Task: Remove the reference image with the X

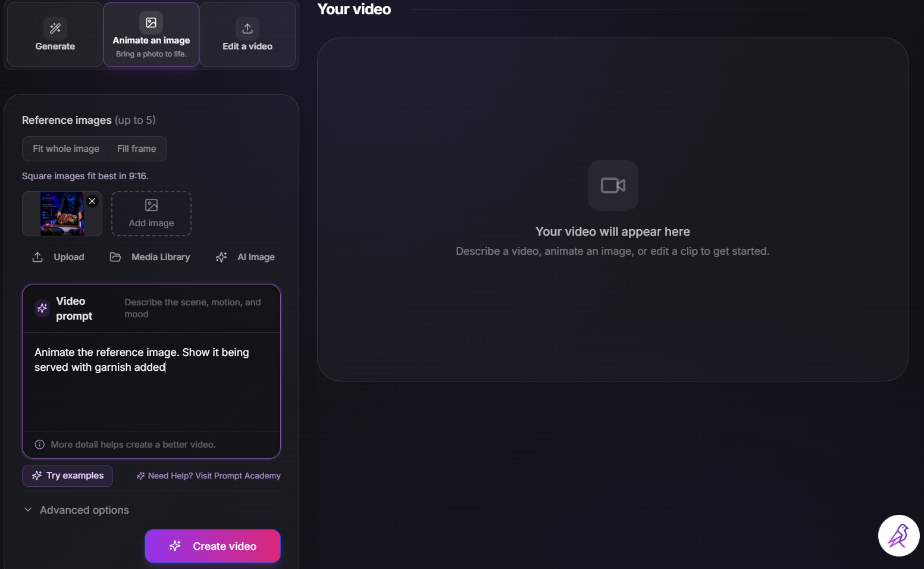Action: pos(92,201)
